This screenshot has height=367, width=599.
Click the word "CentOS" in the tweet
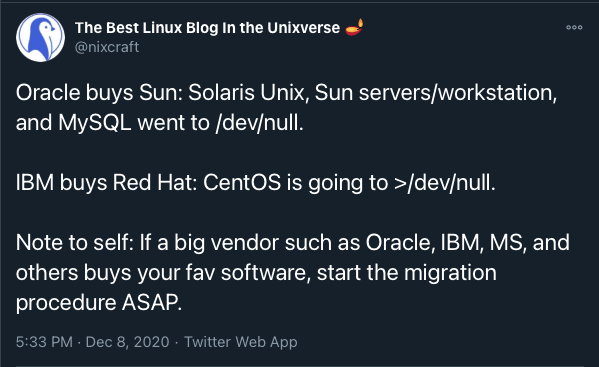coord(242,183)
